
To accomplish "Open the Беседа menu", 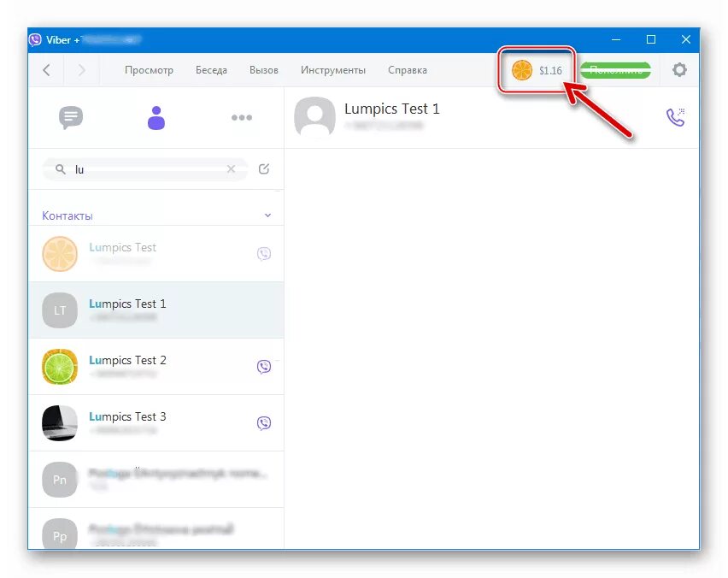I will 211,70.
